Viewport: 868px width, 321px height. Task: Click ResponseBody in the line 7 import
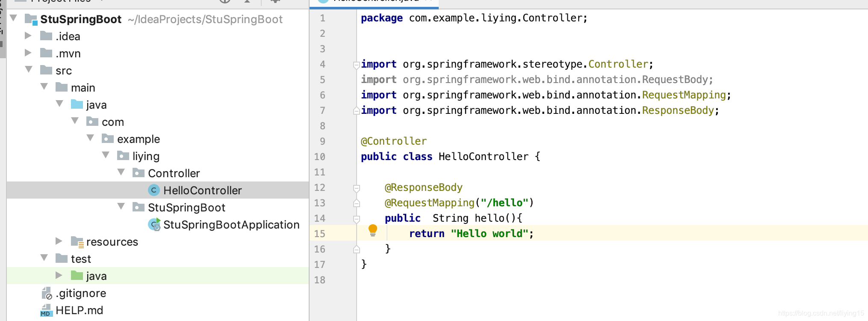[678, 110]
